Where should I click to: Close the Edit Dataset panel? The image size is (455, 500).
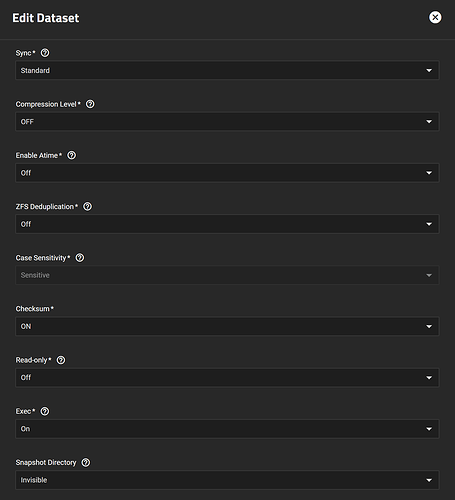[435, 17]
